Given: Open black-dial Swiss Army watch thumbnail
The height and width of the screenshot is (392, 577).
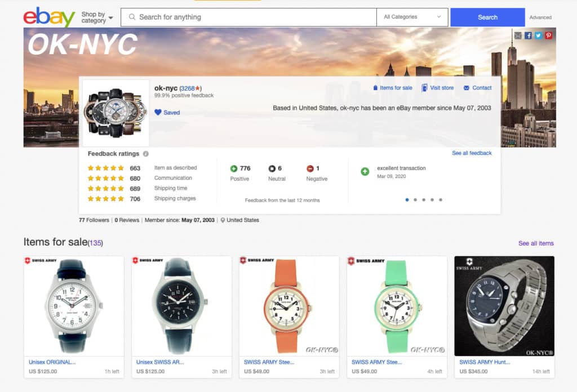Looking at the screenshot, I should coord(182,306).
